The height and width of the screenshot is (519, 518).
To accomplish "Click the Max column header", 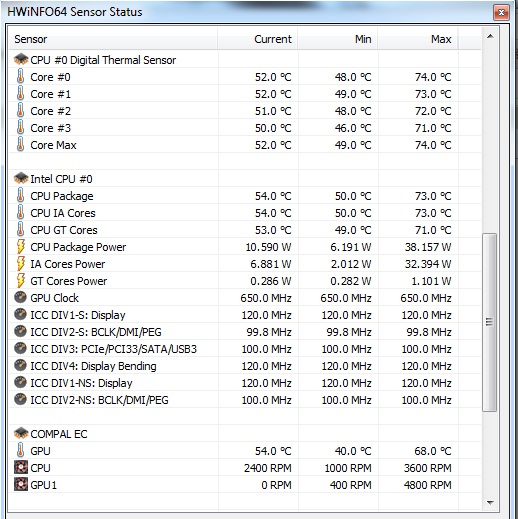I will (418, 39).
